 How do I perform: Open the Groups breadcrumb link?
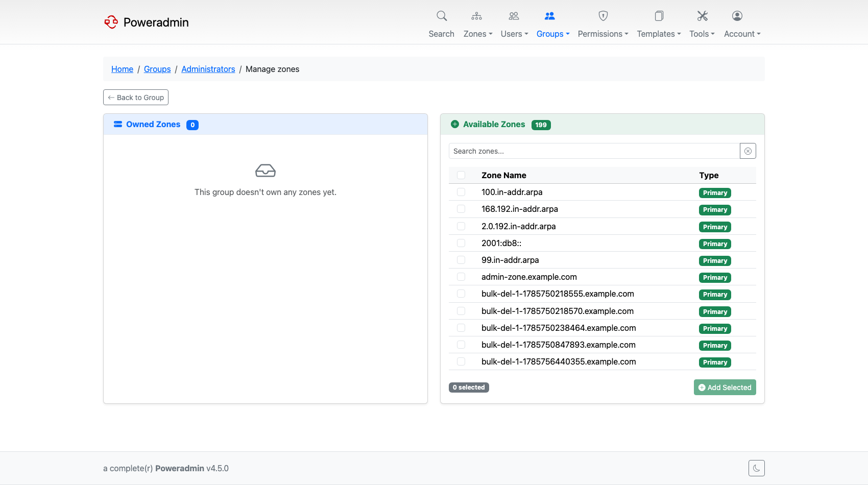[x=157, y=69]
